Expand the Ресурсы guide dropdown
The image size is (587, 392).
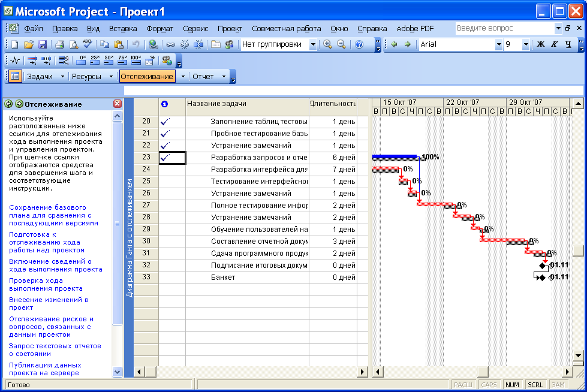111,76
